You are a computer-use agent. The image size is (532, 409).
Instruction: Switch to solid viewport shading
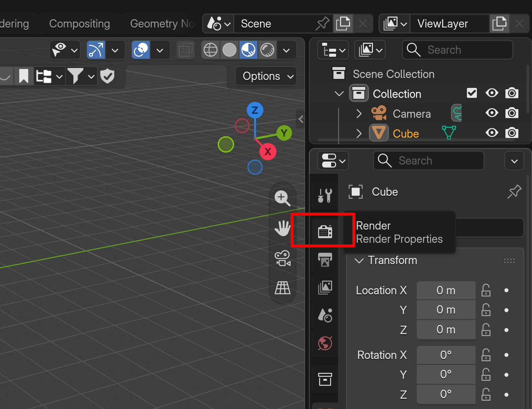[x=229, y=50]
